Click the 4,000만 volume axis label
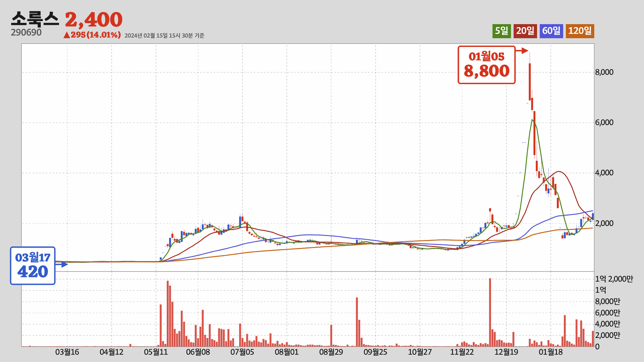This screenshot has height=362, width=644. pyautogui.click(x=608, y=324)
